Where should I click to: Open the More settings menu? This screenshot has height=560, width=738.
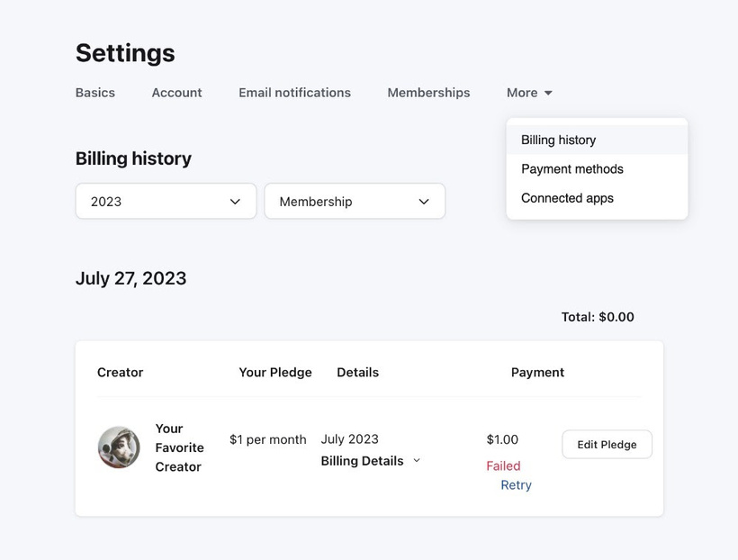tap(529, 93)
